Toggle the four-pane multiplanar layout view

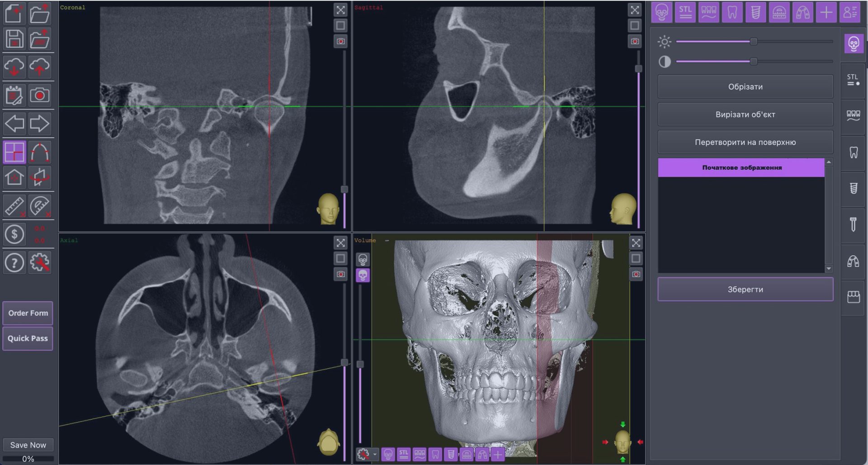click(x=14, y=152)
